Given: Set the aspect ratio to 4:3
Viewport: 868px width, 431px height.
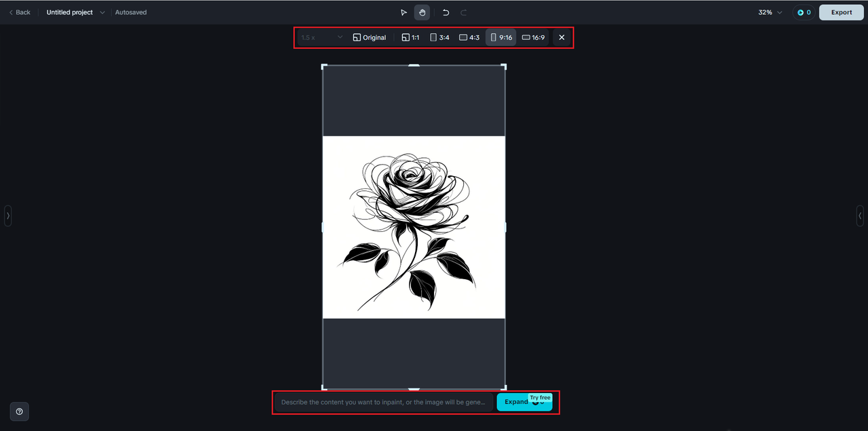Looking at the screenshot, I should click(469, 37).
